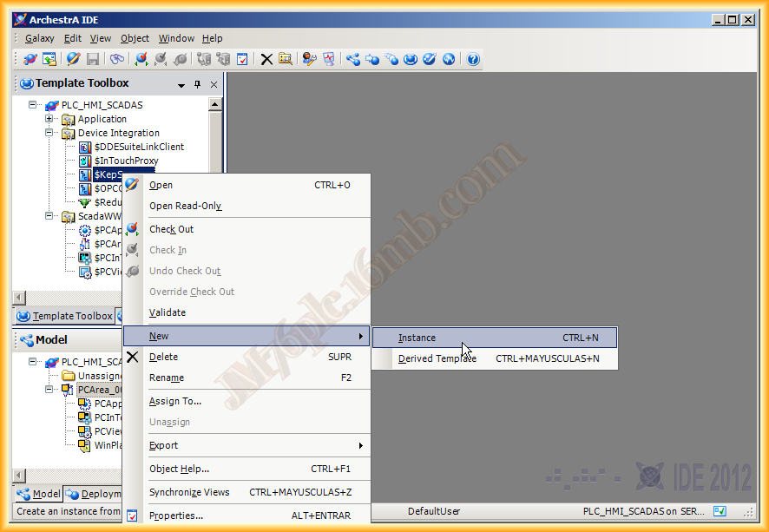Collapse the PCArea node in Model tree

pyautogui.click(x=49, y=390)
